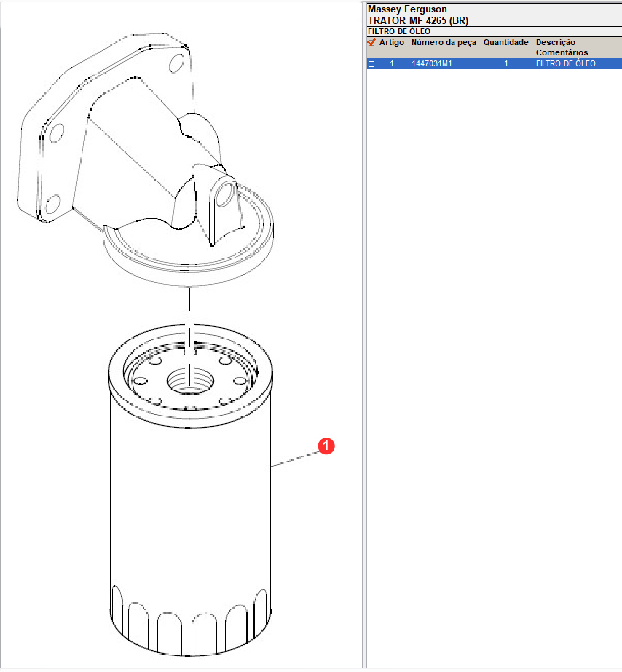The image size is (622, 672).
Task: Click the red checkmark icon in table header
Action: point(371,43)
